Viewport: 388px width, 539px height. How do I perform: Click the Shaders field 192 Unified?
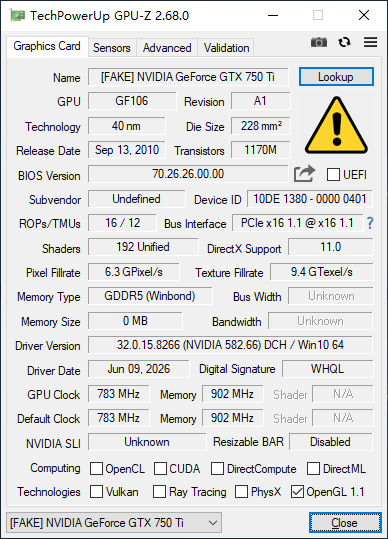coord(143,247)
